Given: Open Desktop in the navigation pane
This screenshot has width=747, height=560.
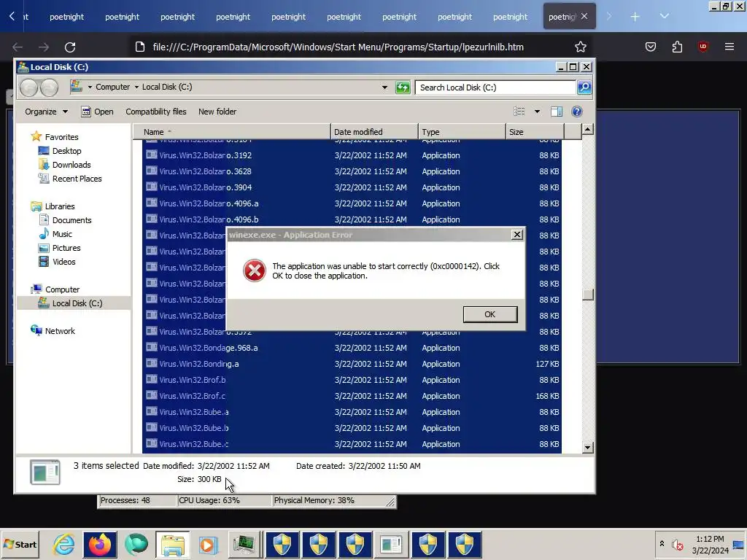Looking at the screenshot, I should [66, 151].
